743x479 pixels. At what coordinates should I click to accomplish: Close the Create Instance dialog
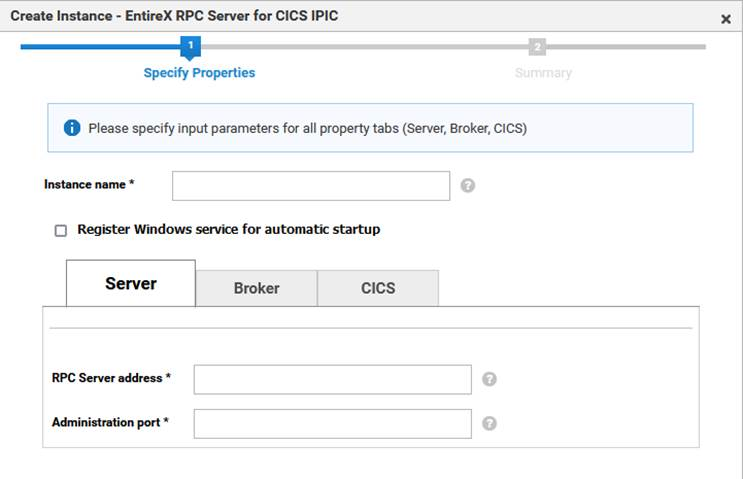(x=725, y=19)
